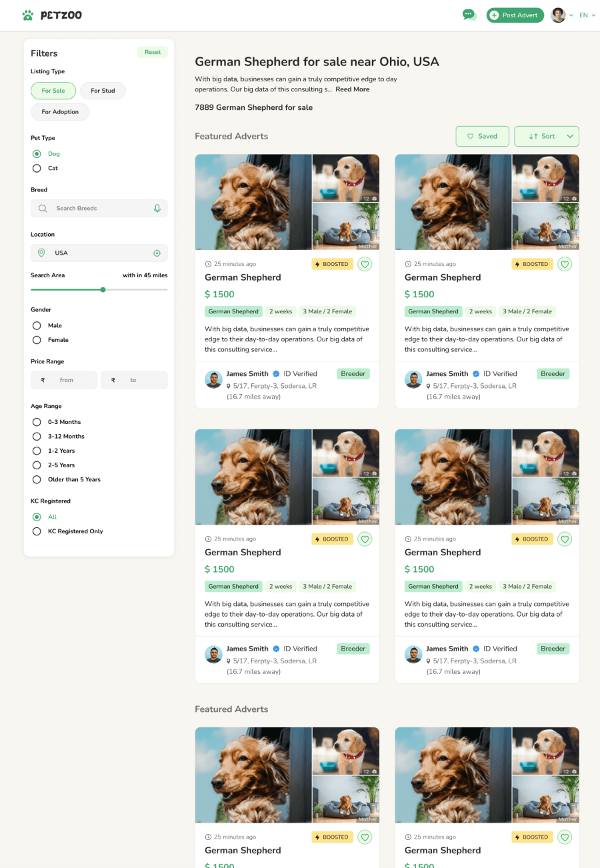This screenshot has height=868, width=600.
Task: Favorite the top-right advert with its heart icon
Action: click(565, 264)
